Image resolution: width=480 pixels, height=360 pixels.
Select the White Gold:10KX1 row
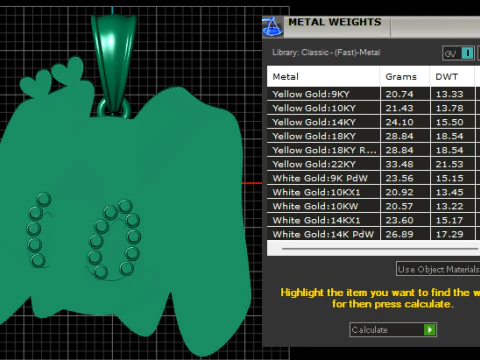[x=373, y=192]
